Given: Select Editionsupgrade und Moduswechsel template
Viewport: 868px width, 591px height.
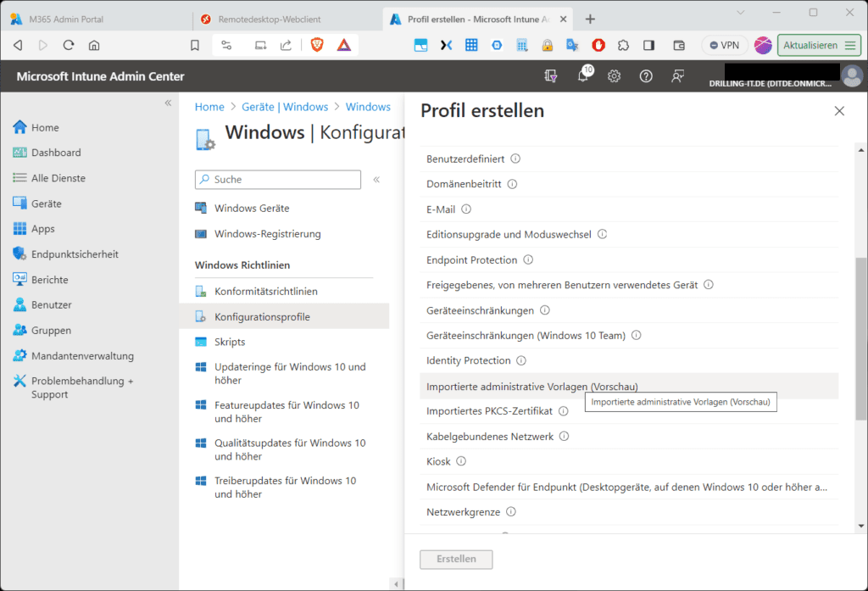Looking at the screenshot, I should [629, 234].
